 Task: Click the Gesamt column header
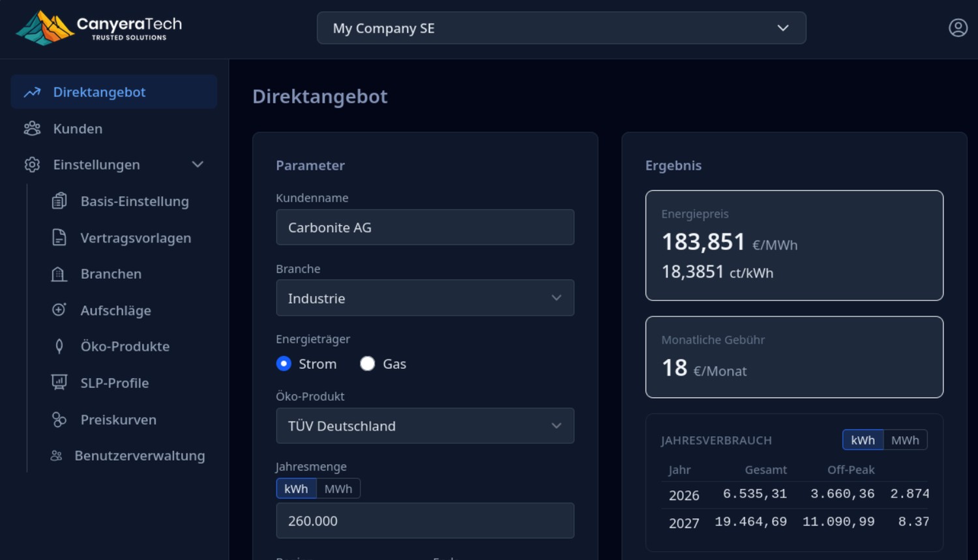coord(766,469)
